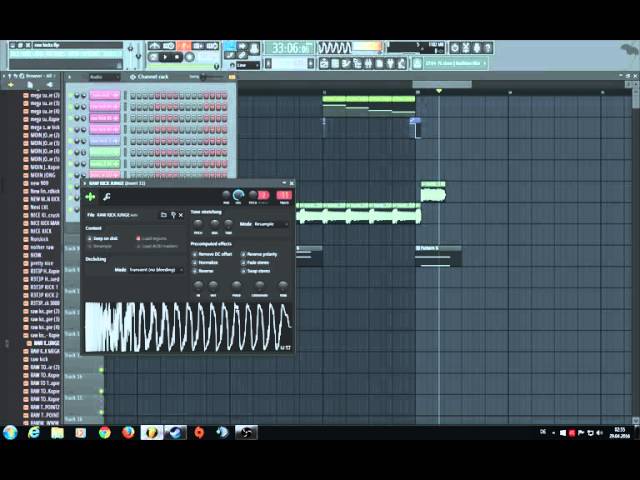Toggle Reverse option in precomputed effects
The height and width of the screenshot is (480, 640).
pos(203,271)
